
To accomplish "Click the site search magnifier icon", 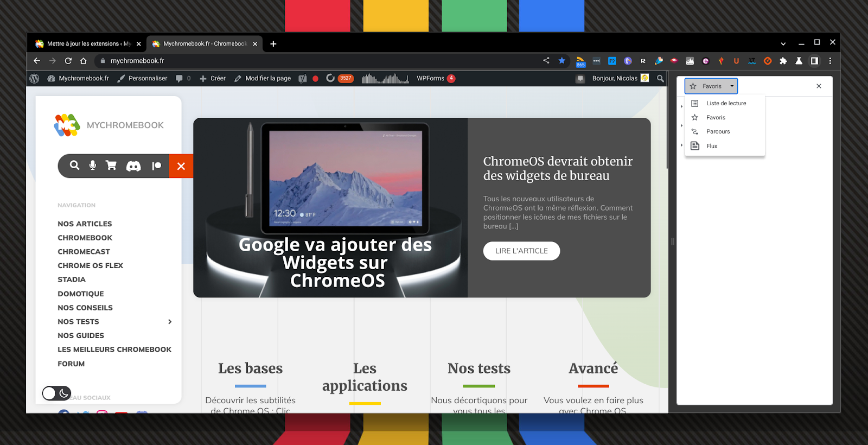I will click(75, 166).
